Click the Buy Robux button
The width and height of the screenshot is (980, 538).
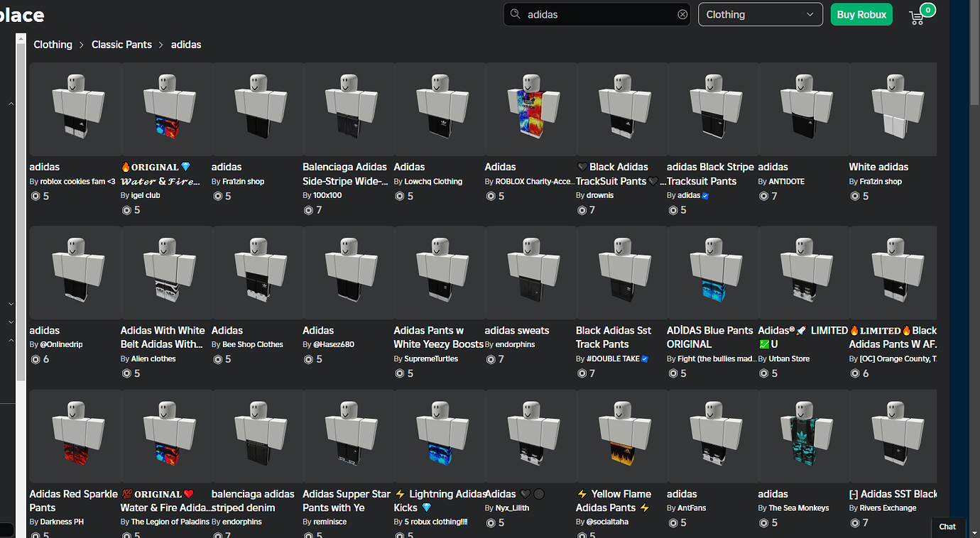pos(861,14)
